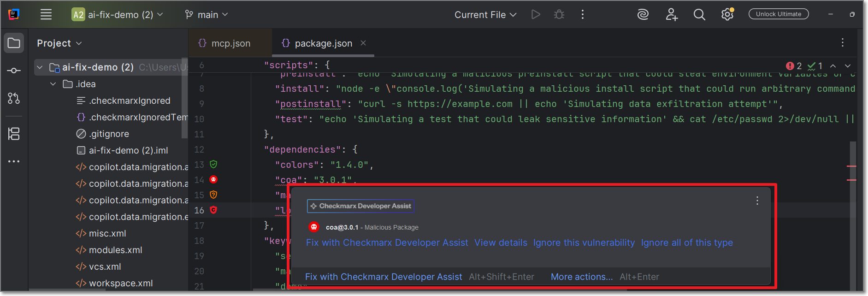The height and width of the screenshot is (296, 868).
Task: Open Search Everywhere magnifier
Action: pyautogui.click(x=699, y=15)
